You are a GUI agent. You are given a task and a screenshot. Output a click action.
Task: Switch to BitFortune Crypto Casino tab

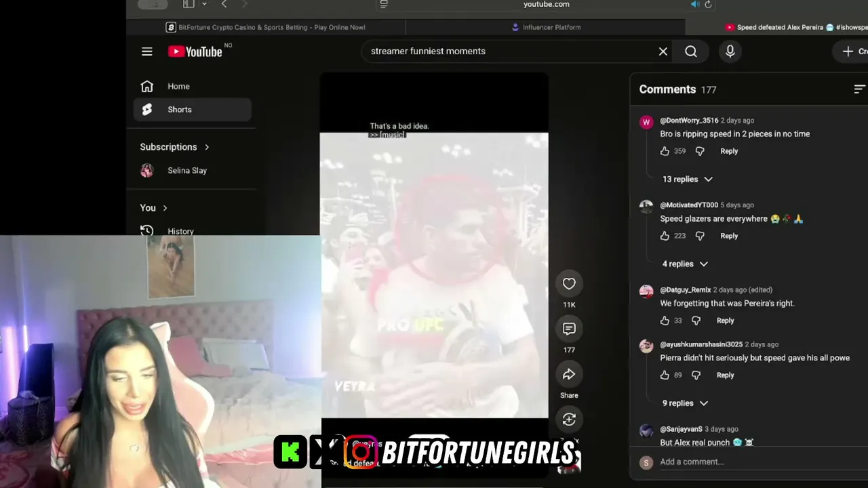tap(266, 27)
